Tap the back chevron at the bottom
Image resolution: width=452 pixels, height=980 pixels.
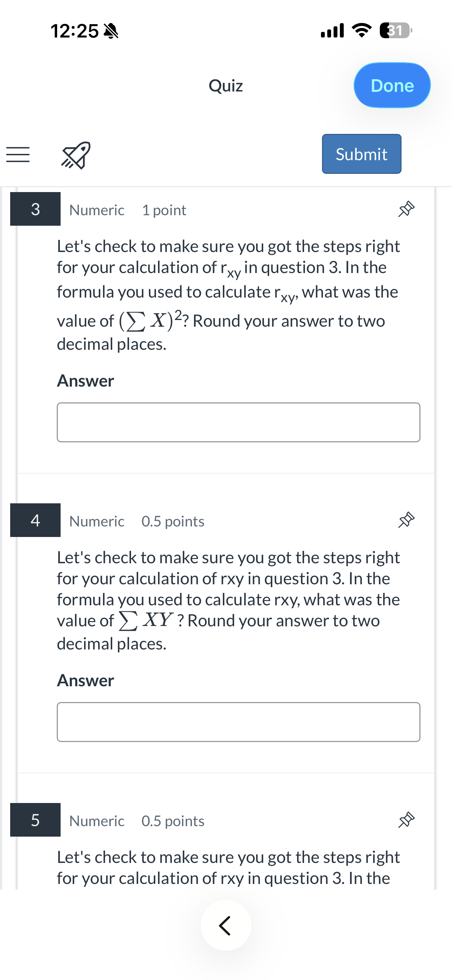[x=226, y=926]
